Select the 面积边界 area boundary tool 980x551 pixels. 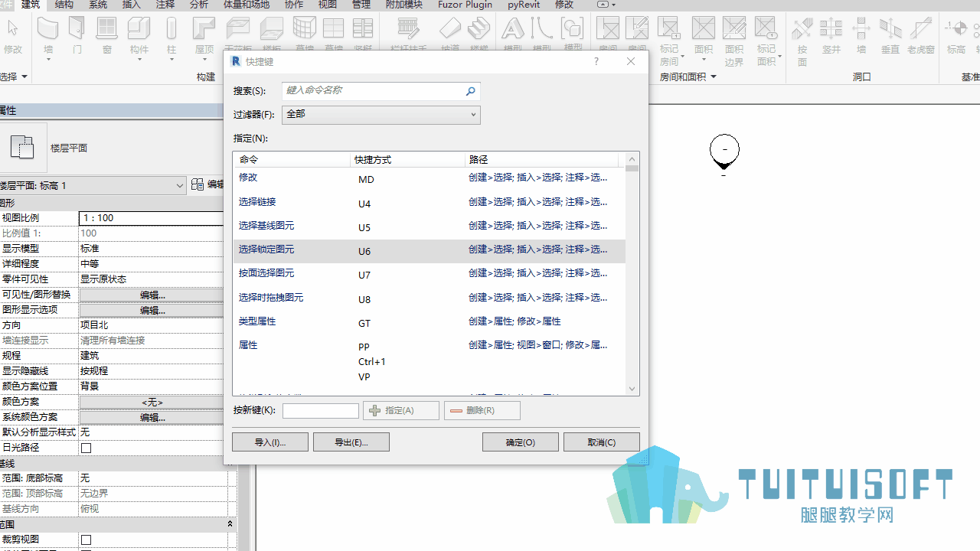[734, 40]
